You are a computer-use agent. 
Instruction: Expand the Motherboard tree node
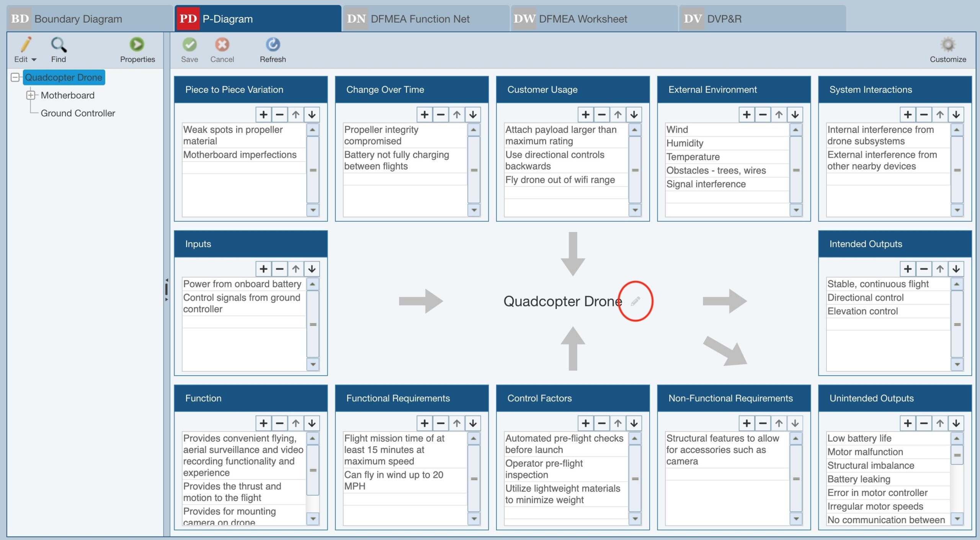tap(31, 95)
